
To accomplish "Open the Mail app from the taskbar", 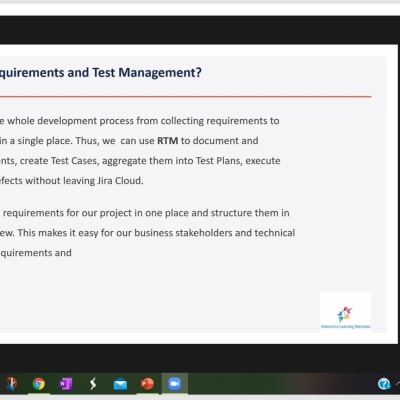I will (120, 384).
